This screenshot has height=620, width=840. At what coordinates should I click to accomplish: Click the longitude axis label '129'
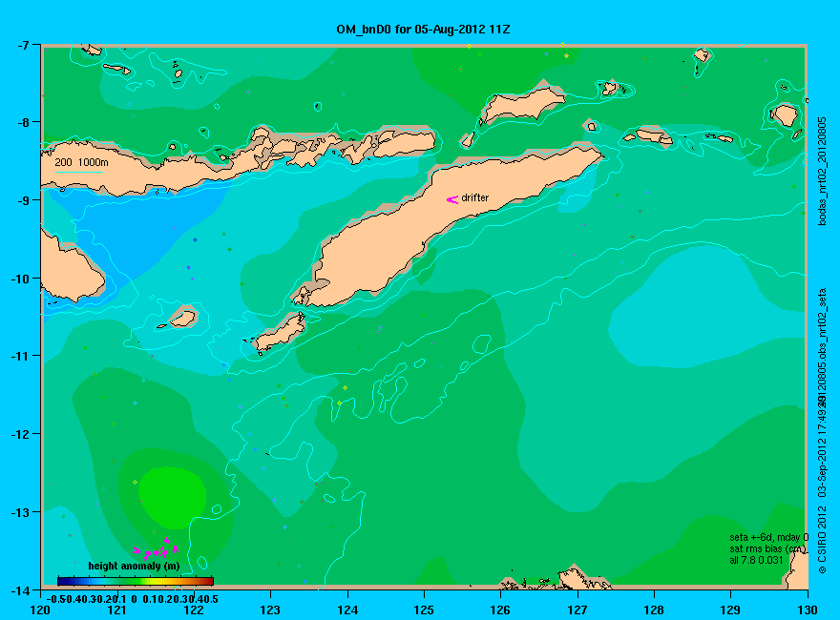[x=731, y=610]
